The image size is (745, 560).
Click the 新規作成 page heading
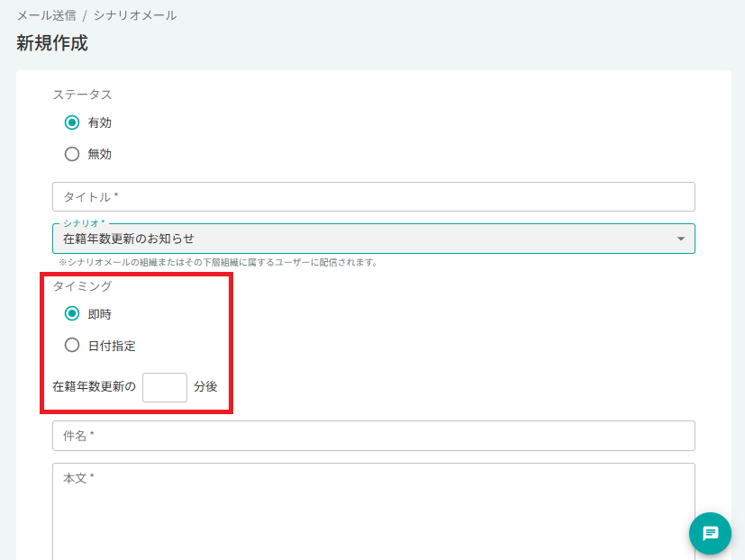pyautogui.click(x=52, y=42)
